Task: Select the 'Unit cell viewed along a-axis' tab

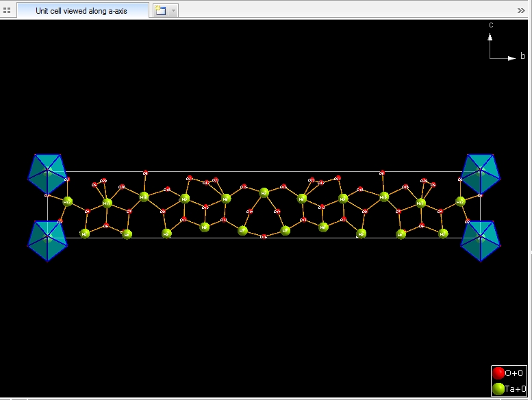Action: 81,10
